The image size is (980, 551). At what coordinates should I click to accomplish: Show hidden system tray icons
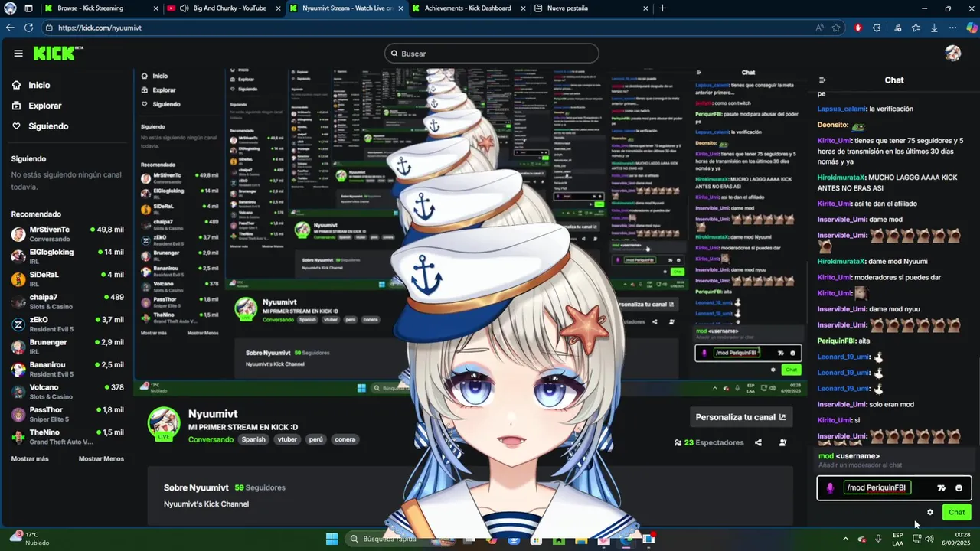pyautogui.click(x=845, y=539)
